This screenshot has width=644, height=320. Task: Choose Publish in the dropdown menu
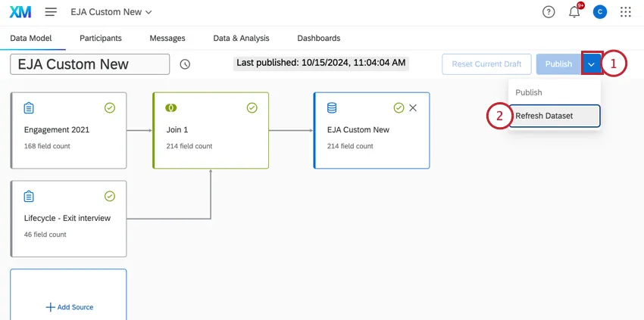point(529,92)
